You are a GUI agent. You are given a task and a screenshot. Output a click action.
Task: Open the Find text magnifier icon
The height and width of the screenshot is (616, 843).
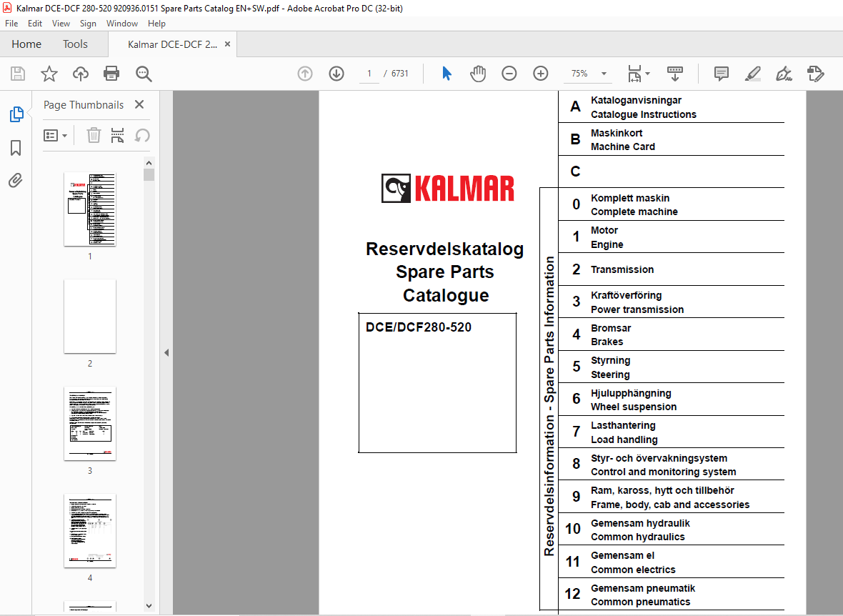(144, 74)
